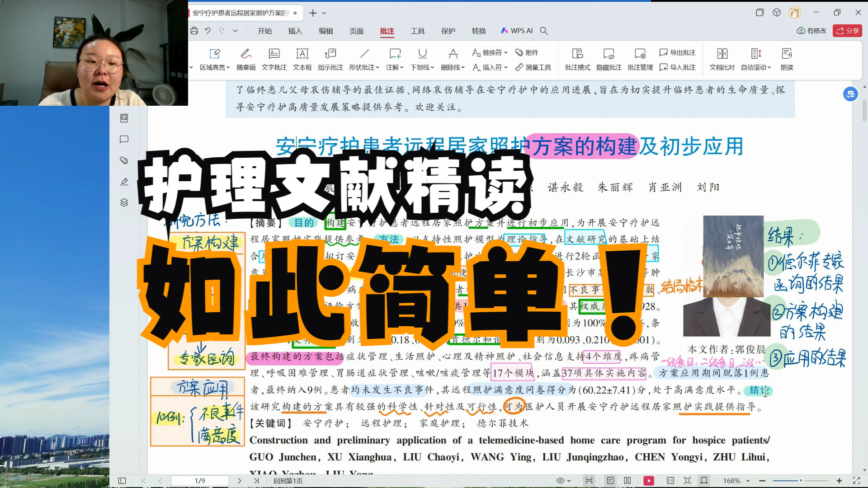Toggle single page view in status bar
This screenshot has height=488, width=868.
610,481
